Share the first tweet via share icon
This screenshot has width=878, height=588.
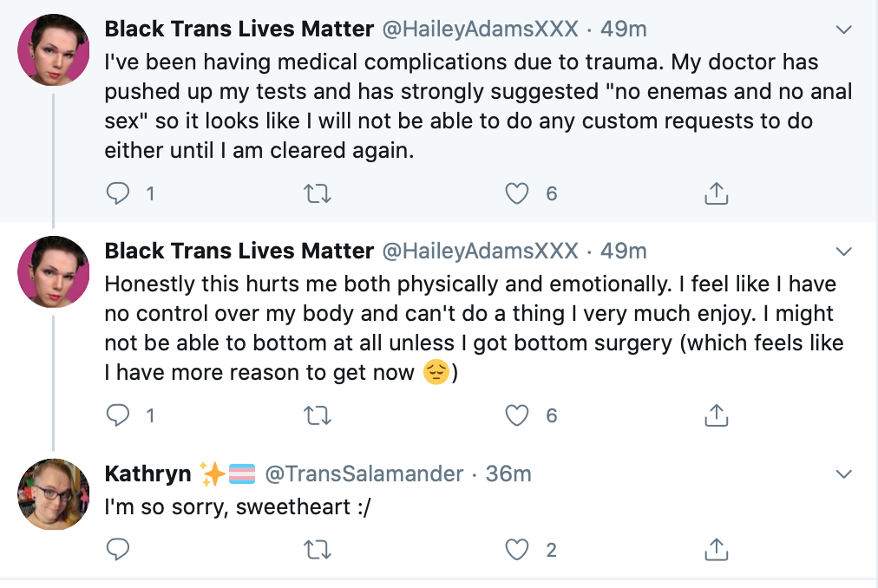coord(716,193)
